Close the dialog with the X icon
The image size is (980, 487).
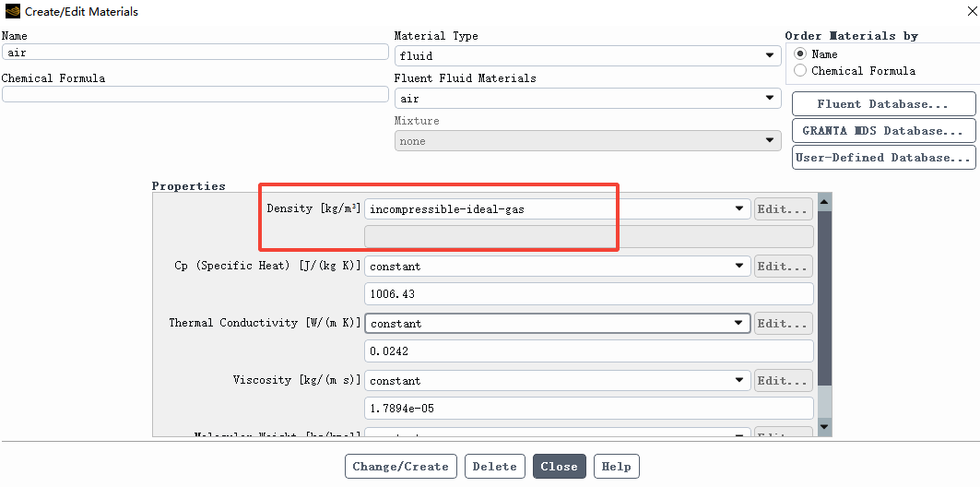point(968,11)
